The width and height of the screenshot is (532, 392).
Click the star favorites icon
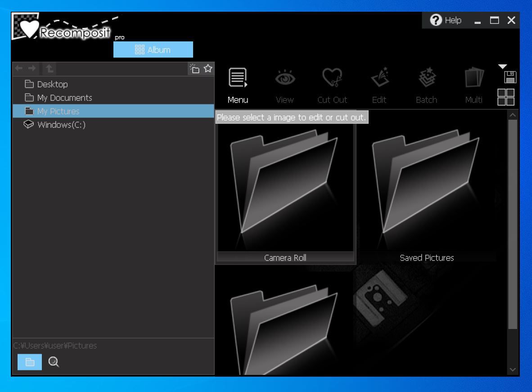coord(207,69)
